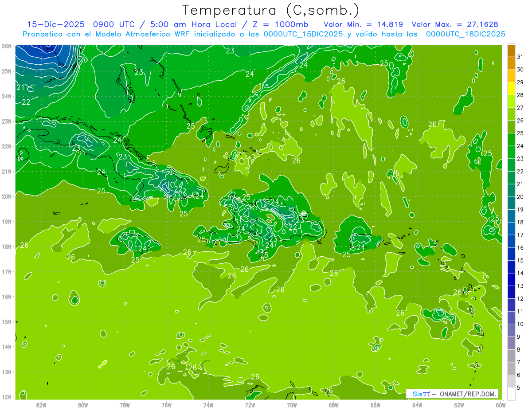Click the '64W' longitude axis label
This screenshot has height=411, width=532.
(x=417, y=405)
